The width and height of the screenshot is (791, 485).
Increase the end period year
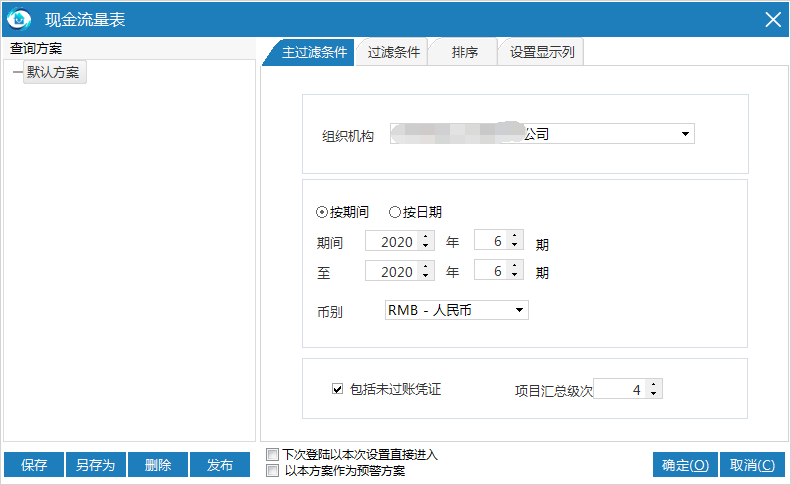[426, 266]
